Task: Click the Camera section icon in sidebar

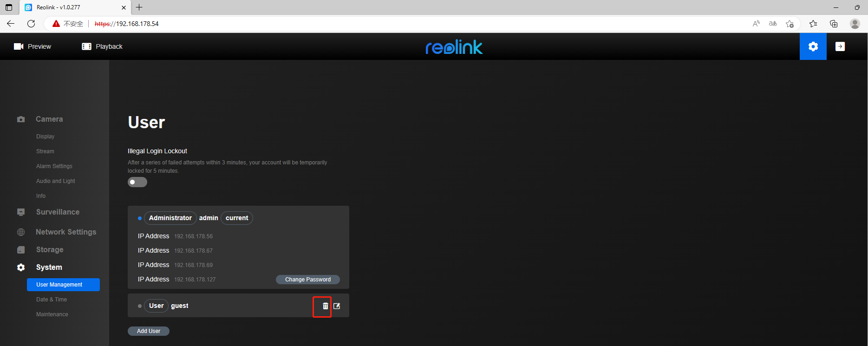Action: pos(21,119)
